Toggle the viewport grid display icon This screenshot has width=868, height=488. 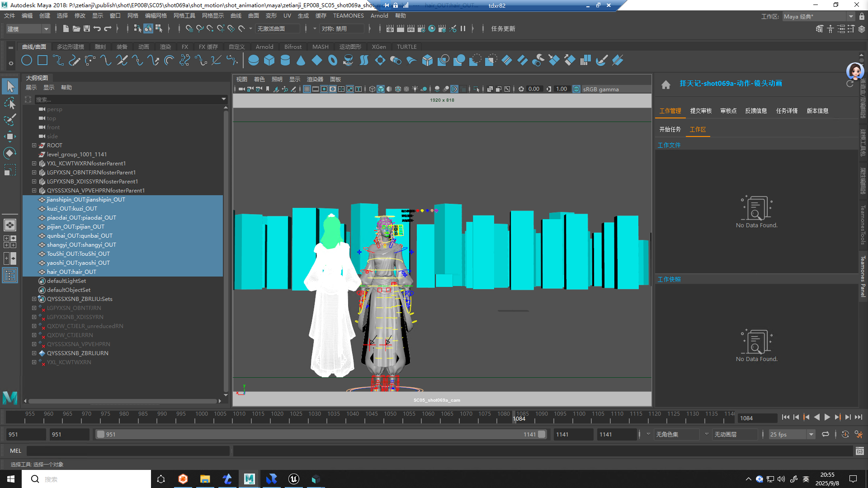(307, 89)
